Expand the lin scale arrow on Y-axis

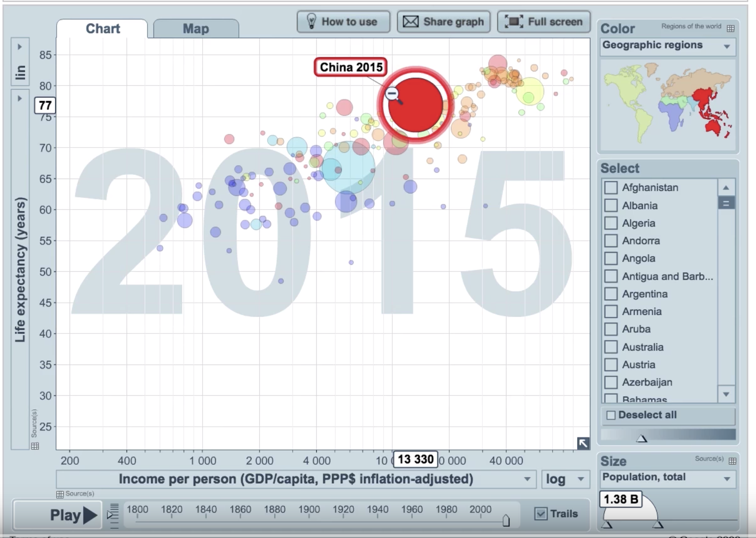click(19, 47)
